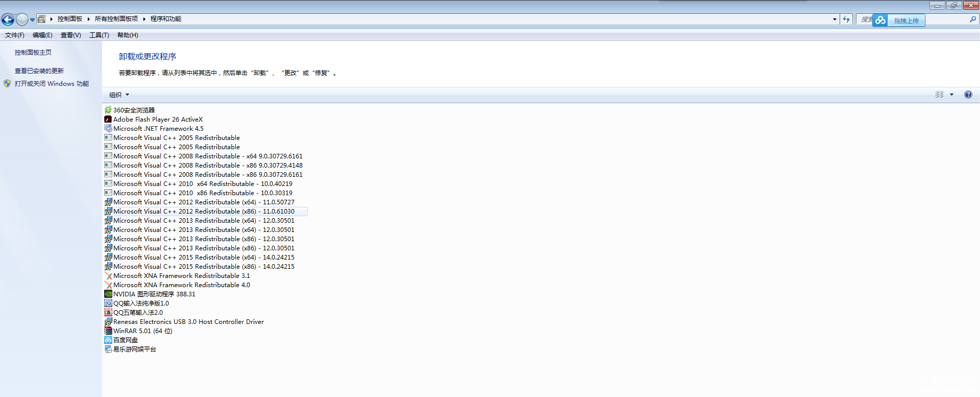
Task: Click the XNA Framework Redistributable 4.0 icon
Action: coord(108,285)
